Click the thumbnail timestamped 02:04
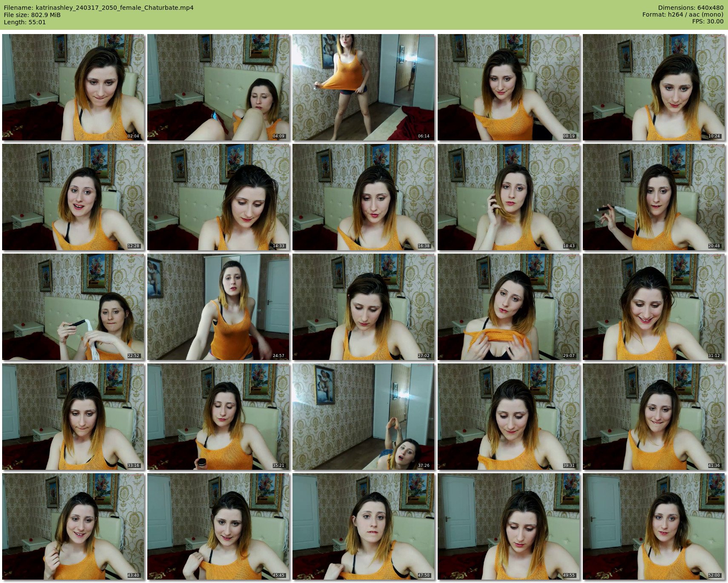This screenshot has width=728, height=583. [73, 87]
